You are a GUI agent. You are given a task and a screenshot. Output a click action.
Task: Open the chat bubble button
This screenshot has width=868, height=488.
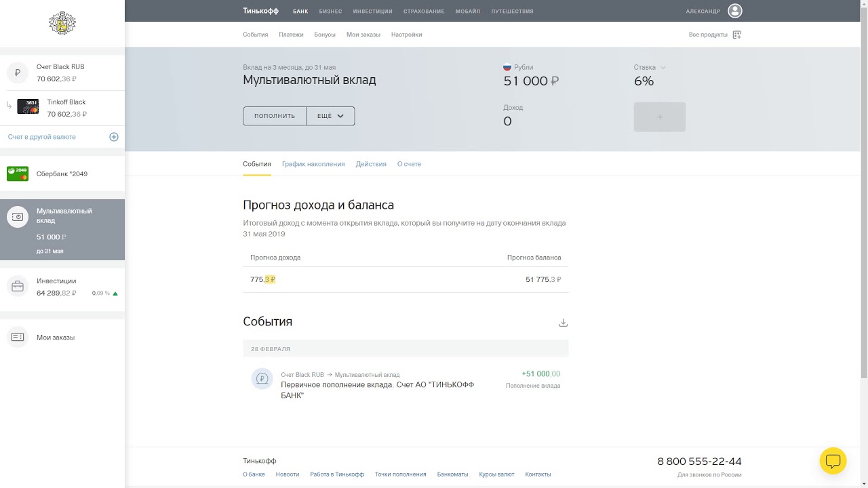[x=833, y=461]
